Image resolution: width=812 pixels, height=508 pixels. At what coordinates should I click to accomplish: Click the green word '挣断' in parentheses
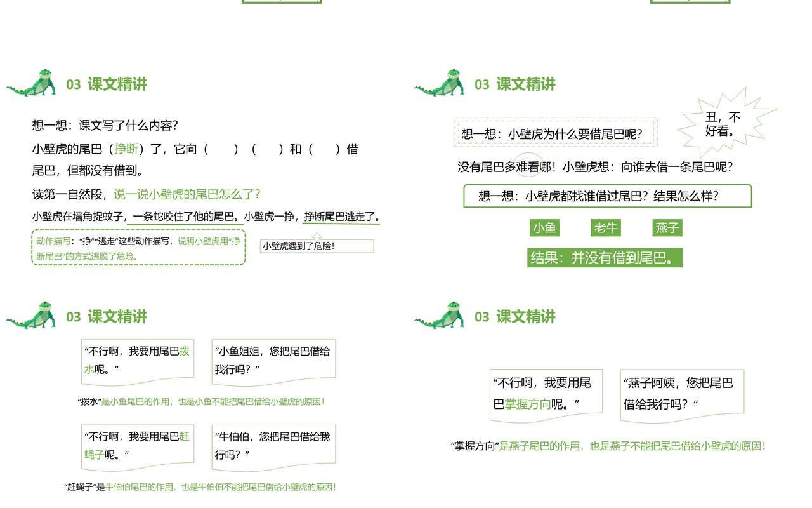click(x=126, y=149)
